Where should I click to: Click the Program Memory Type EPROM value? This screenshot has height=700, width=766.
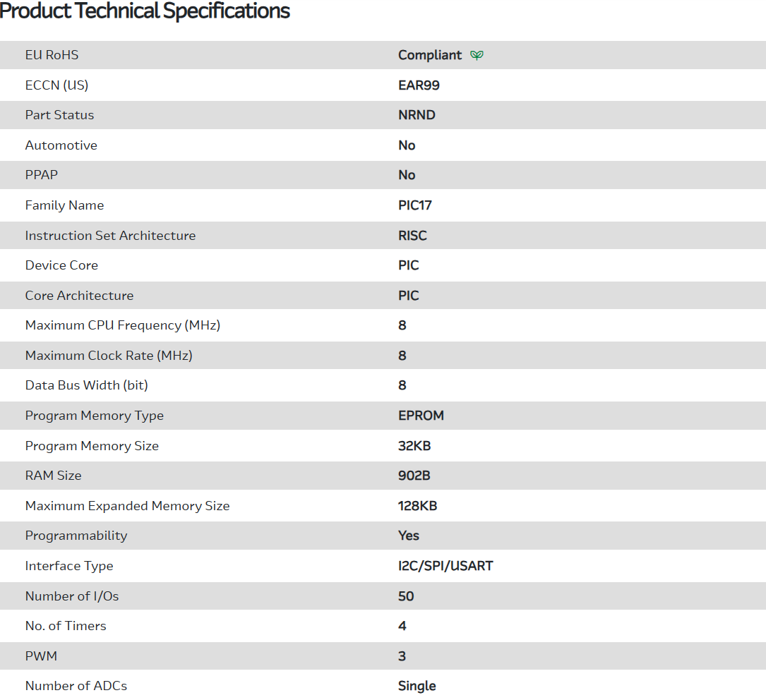tap(421, 416)
